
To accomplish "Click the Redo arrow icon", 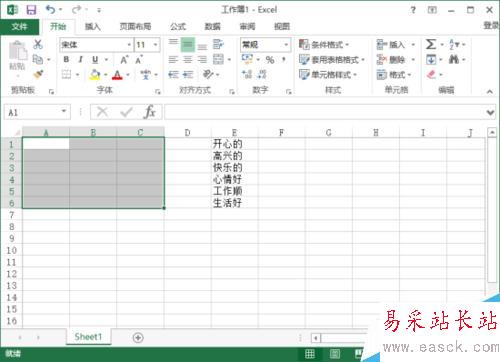I will (76, 10).
